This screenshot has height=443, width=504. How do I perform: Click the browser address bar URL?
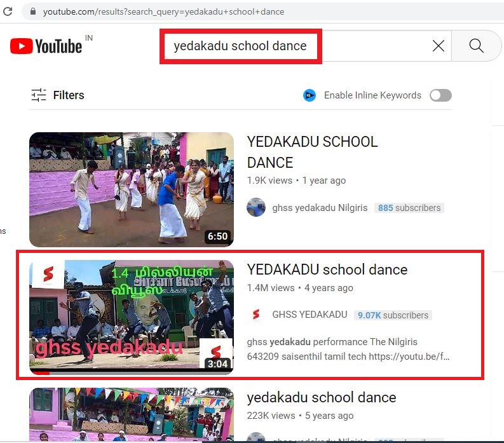pos(163,12)
